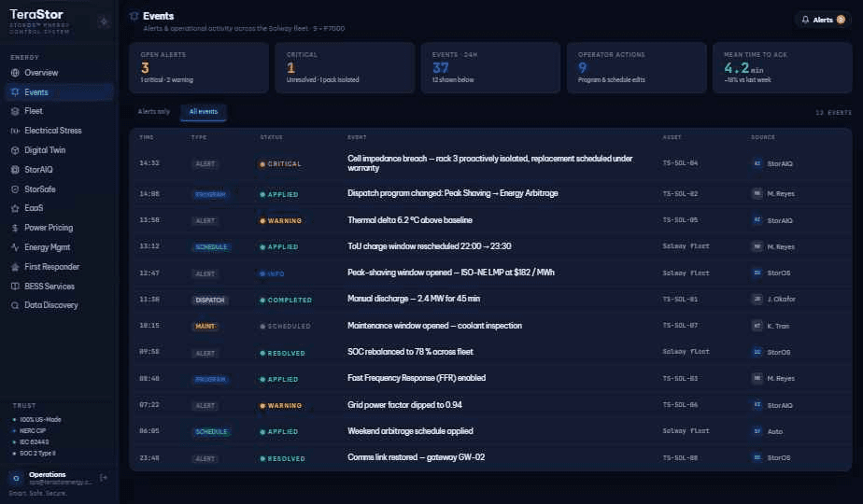Switch to the All events tab
863x504 pixels.
tap(204, 112)
